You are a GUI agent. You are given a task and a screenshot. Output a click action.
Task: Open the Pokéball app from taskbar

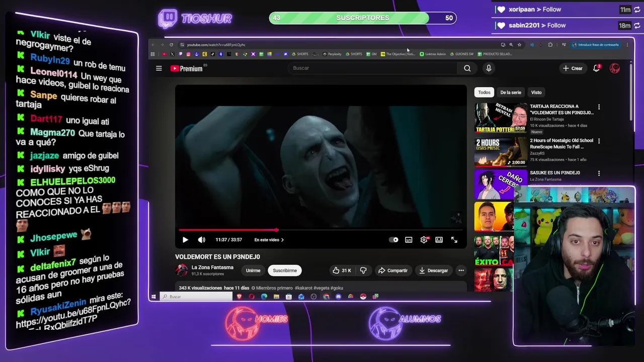363,297
